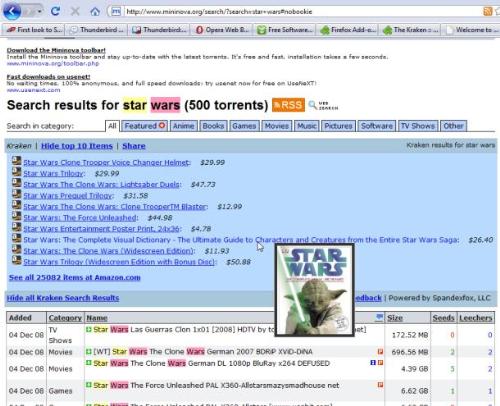
Task: Go back with the browser Back arrow
Action: (12, 12)
